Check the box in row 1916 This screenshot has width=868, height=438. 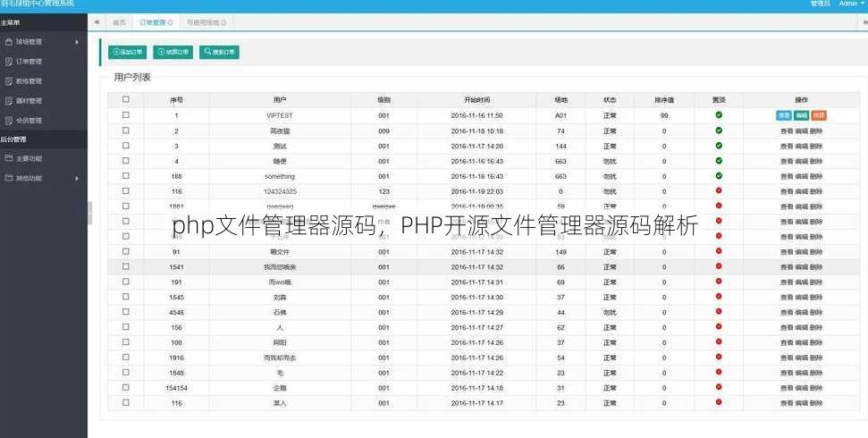pos(126,358)
